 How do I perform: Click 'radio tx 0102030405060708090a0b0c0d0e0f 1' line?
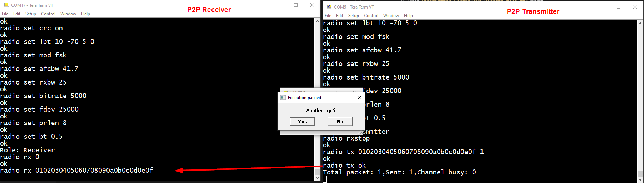tap(404, 152)
